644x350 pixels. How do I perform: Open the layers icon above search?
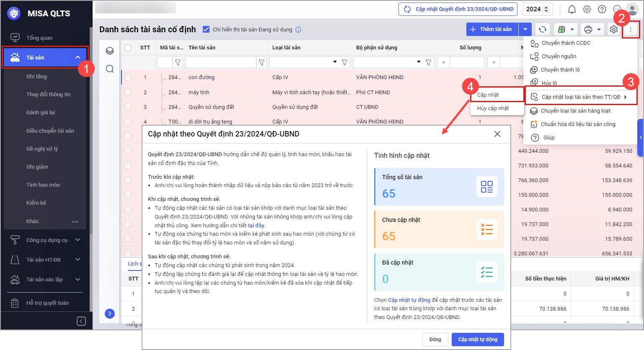[110, 51]
